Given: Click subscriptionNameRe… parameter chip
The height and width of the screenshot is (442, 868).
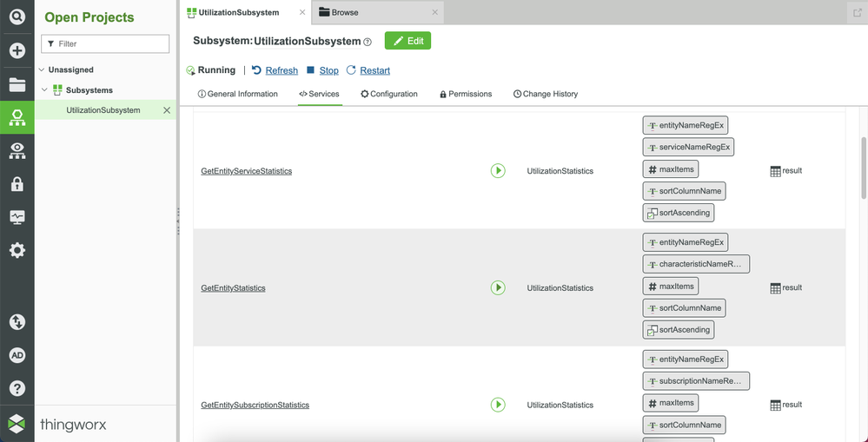Looking at the screenshot, I should click(x=696, y=380).
